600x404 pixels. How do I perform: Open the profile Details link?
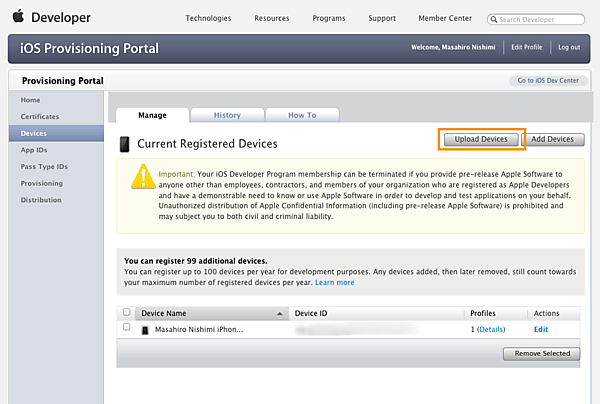click(x=491, y=328)
